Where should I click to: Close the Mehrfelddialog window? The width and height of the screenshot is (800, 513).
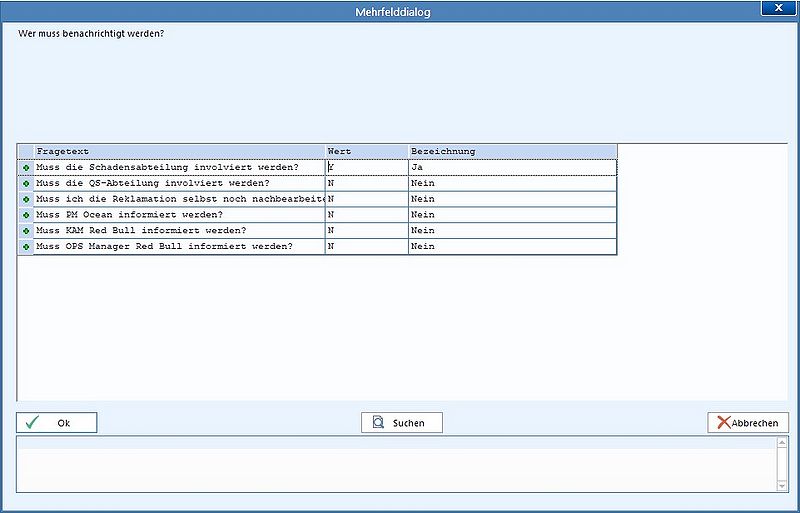[x=779, y=8]
